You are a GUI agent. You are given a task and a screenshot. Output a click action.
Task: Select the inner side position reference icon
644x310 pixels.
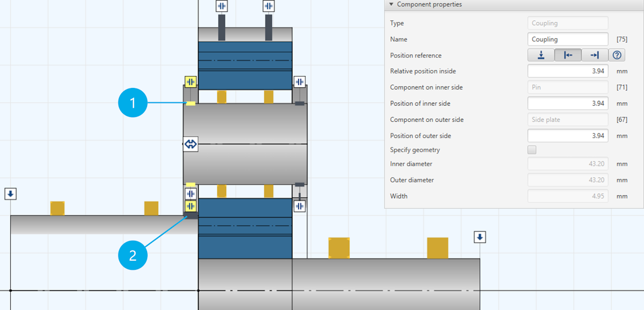point(568,55)
